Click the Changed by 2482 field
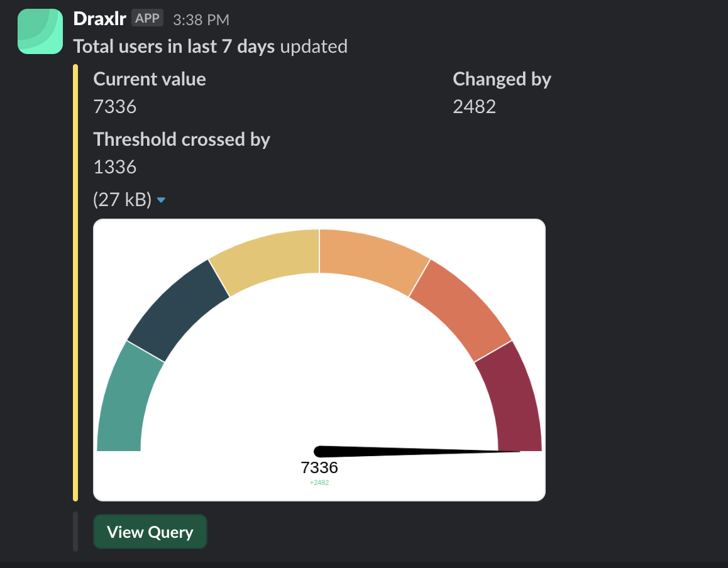Screen dimensions: 728x568 point(502,92)
